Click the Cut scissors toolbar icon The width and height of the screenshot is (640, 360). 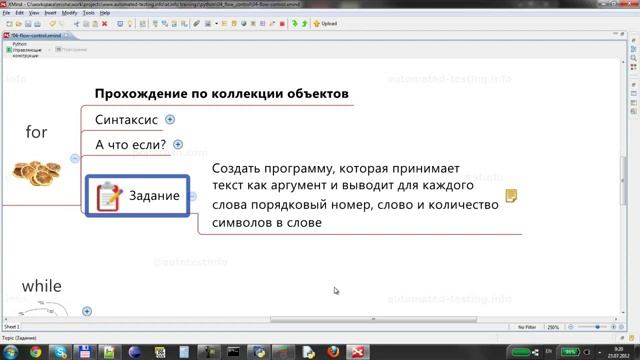[76, 24]
